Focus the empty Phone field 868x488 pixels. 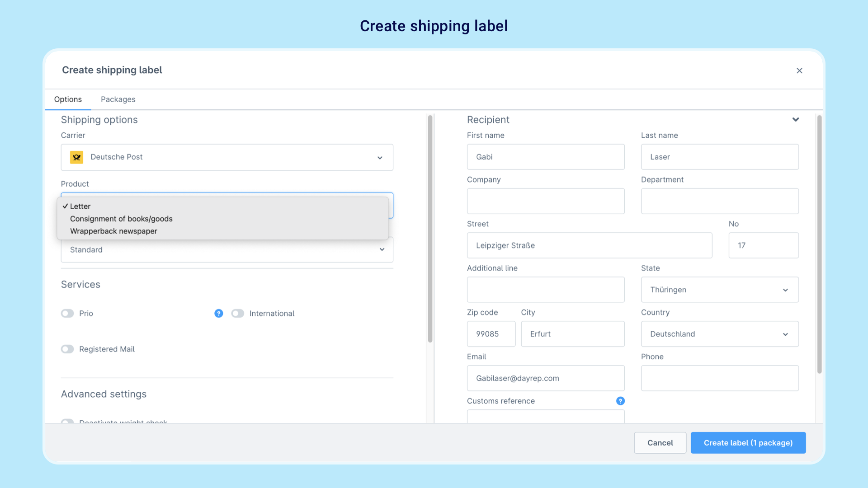click(x=720, y=378)
